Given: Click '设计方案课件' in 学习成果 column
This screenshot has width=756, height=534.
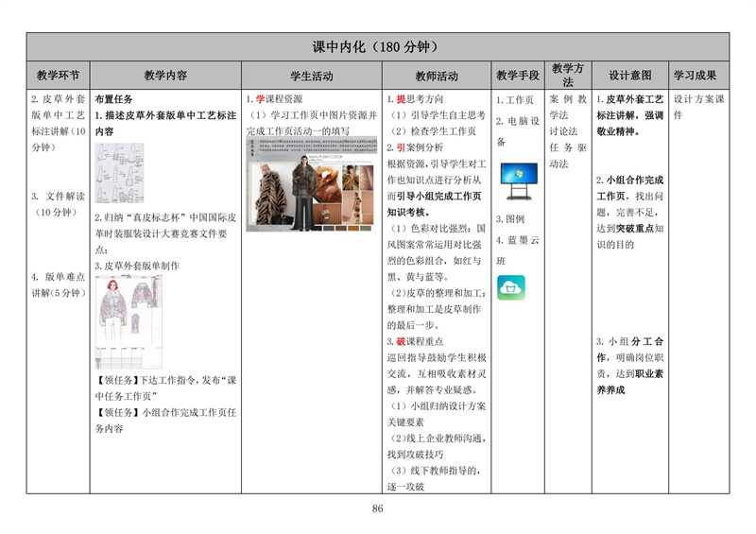Looking at the screenshot, I should (699, 107).
